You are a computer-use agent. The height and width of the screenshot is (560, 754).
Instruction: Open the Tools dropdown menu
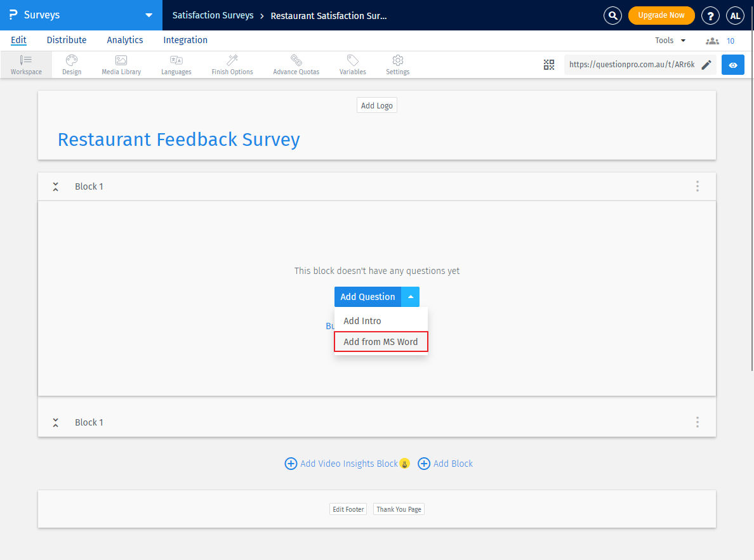(x=670, y=40)
